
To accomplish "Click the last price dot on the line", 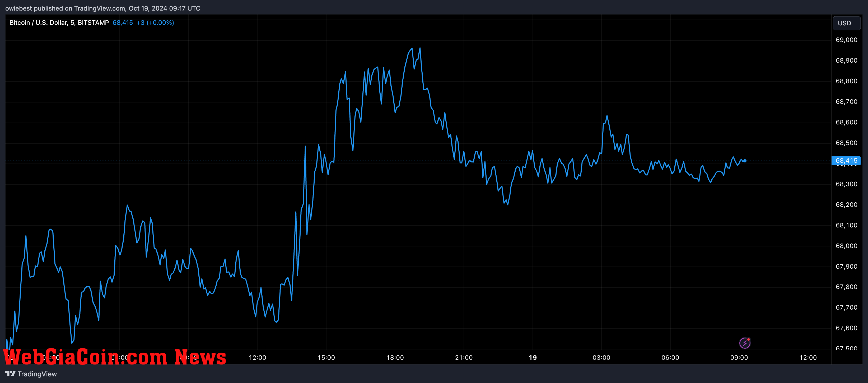I will [x=745, y=161].
